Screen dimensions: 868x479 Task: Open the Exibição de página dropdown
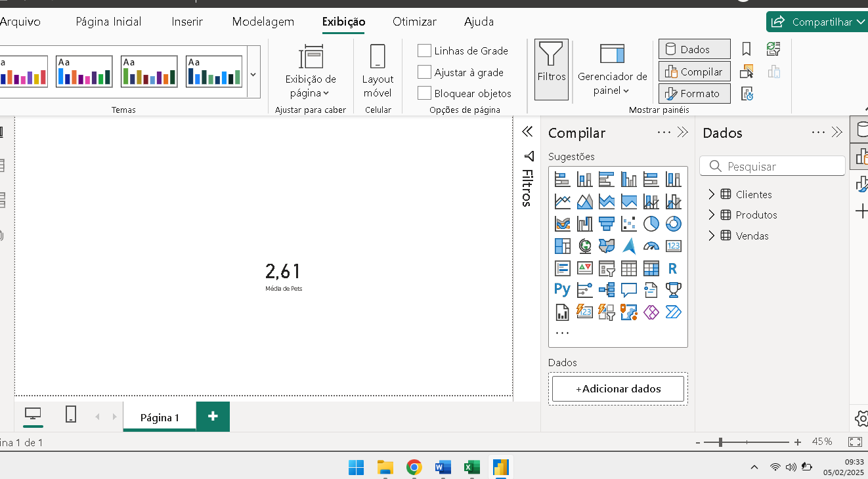(x=311, y=72)
